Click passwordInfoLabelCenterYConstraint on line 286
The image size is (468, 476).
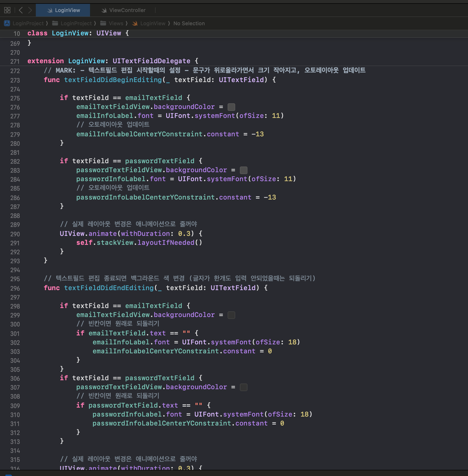tap(145, 197)
